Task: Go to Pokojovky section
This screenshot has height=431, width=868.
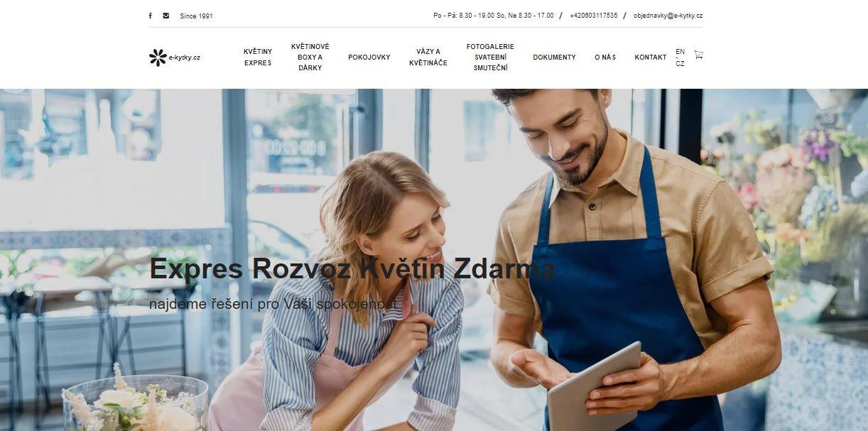Action: pyautogui.click(x=369, y=58)
